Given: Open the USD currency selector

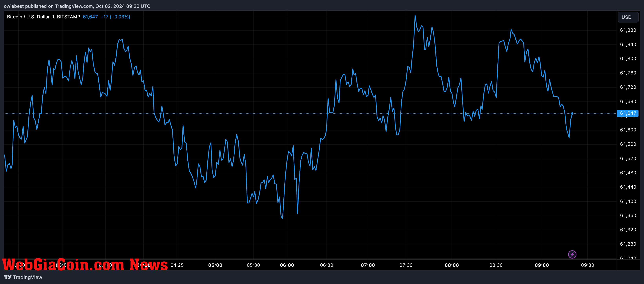Looking at the screenshot, I should pos(628,17).
